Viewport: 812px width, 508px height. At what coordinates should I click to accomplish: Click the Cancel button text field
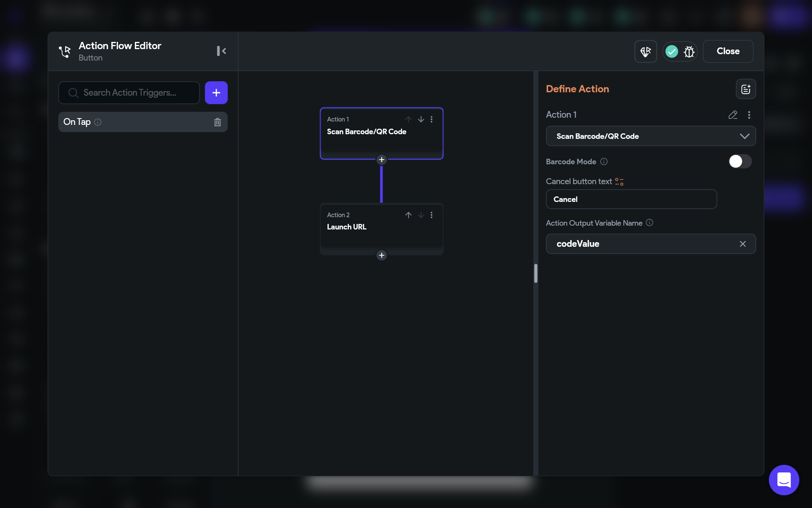[631, 199]
